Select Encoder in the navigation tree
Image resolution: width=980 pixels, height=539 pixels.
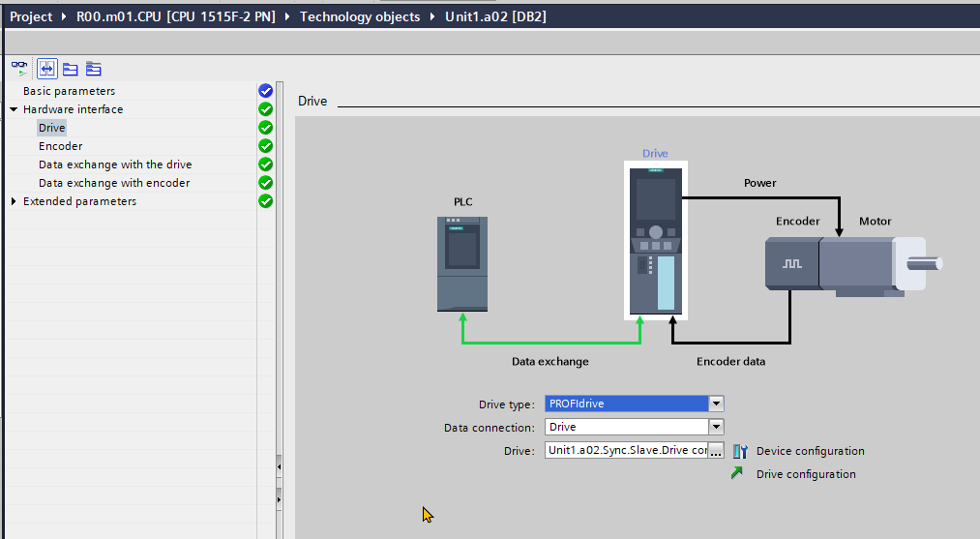(x=61, y=146)
